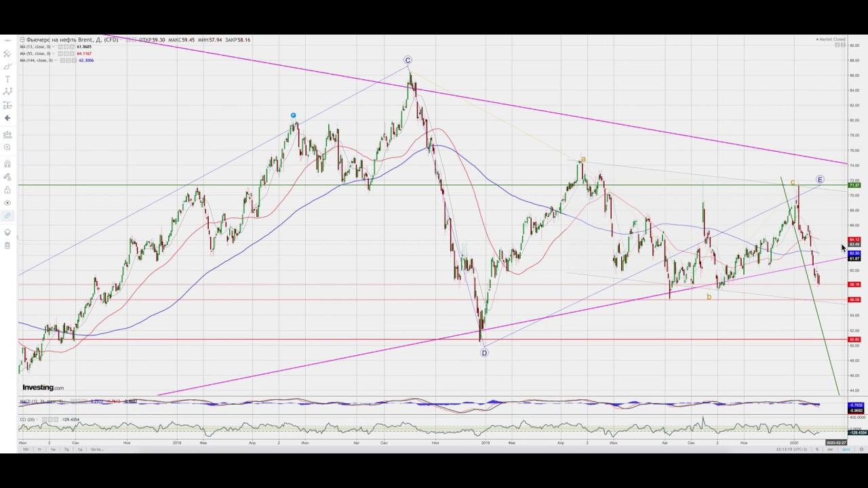Viewport: 868px width, 488px height.
Task: Toggle the авто auto scale button
Action: pyautogui.click(x=846, y=449)
